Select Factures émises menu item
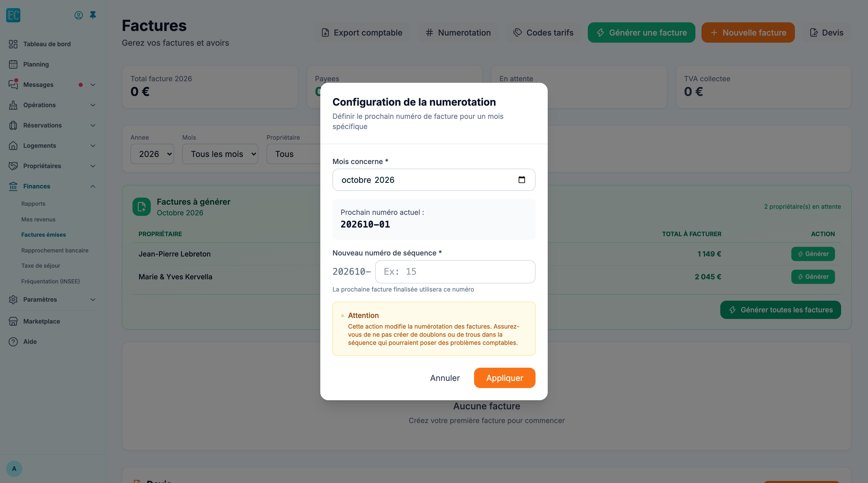 coord(43,235)
